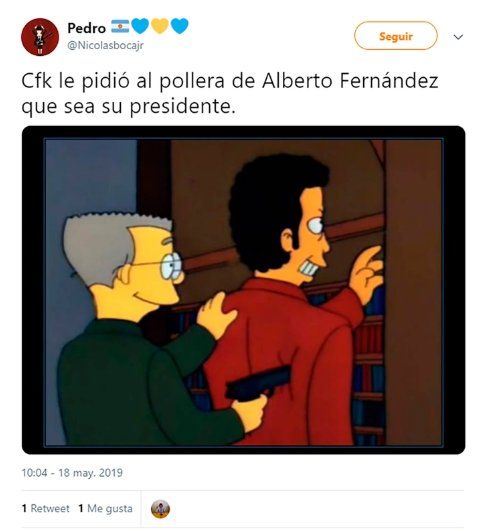Open the @Nicolasbocajr handle link
Viewport: 477px width, 531px height.
tap(105, 45)
